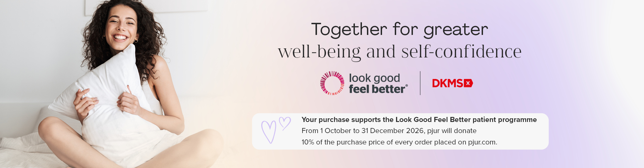This screenshot has height=168, width=644.
Task: Click the 'Together for greater' headline
Action: (399, 30)
